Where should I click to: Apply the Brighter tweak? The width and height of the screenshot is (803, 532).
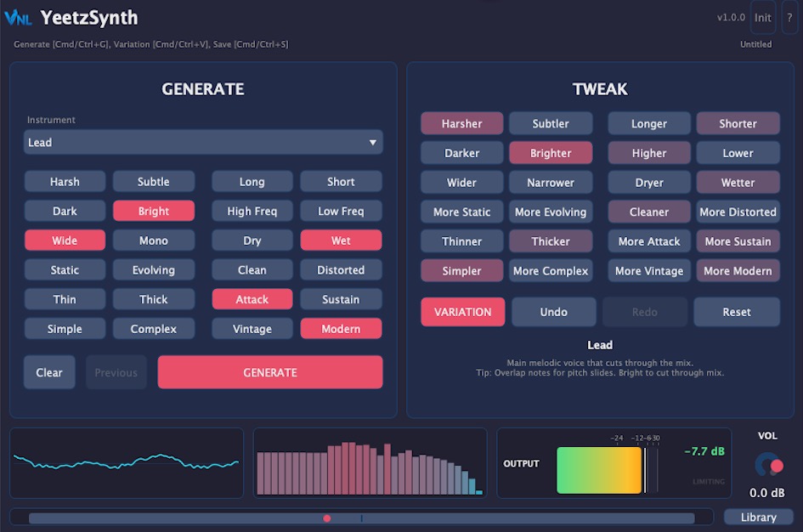(x=551, y=153)
